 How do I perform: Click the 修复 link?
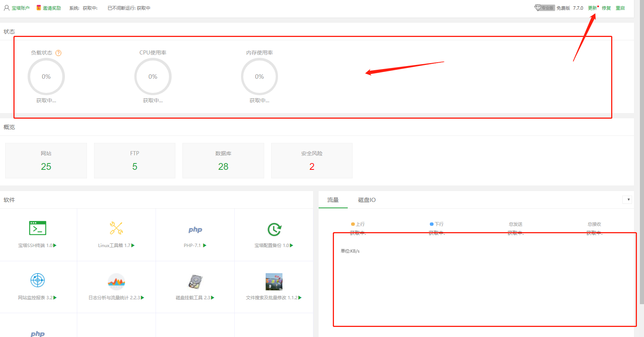coord(606,8)
